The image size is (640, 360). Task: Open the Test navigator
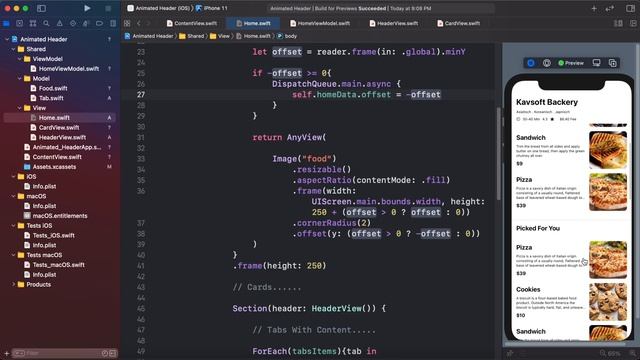[73, 23]
